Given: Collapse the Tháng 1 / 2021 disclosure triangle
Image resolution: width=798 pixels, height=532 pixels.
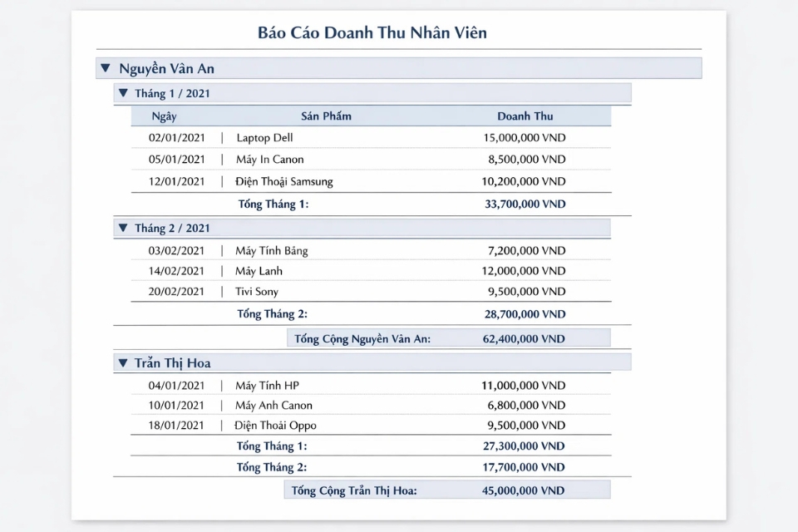Looking at the screenshot, I should click(x=123, y=93).
